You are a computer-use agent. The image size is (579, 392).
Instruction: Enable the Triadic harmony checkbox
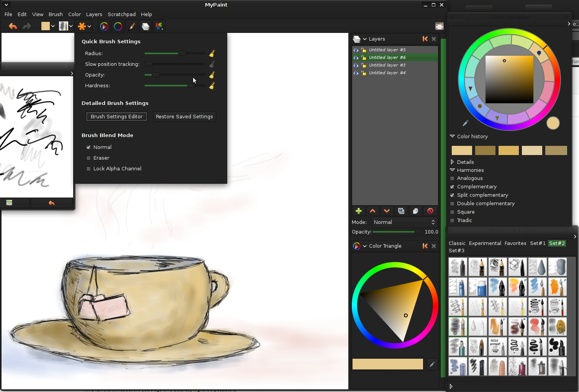tap(452, 220)
